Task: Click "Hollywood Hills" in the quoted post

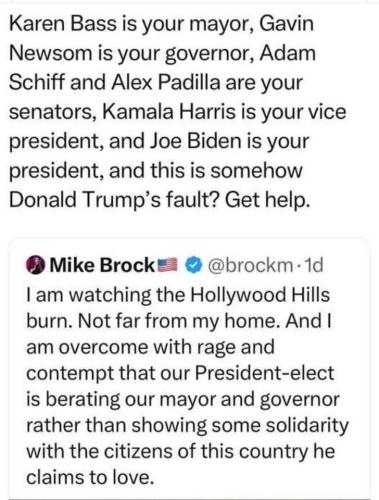Action: 260,295
